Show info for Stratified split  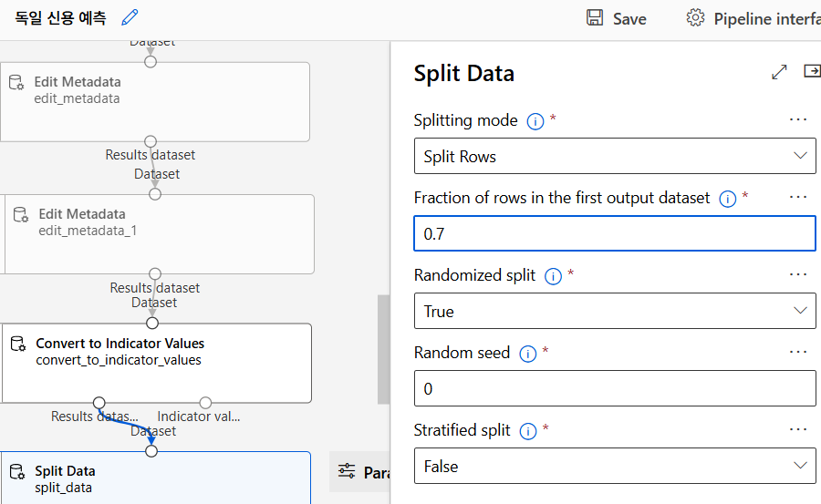tap(528, 431)
